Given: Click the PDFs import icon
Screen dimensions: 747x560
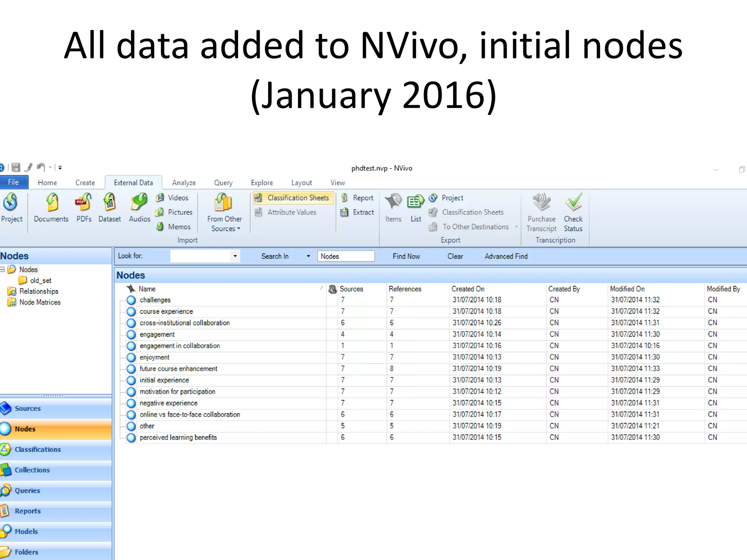Looking at the screenshot, I should pos(84,208).
